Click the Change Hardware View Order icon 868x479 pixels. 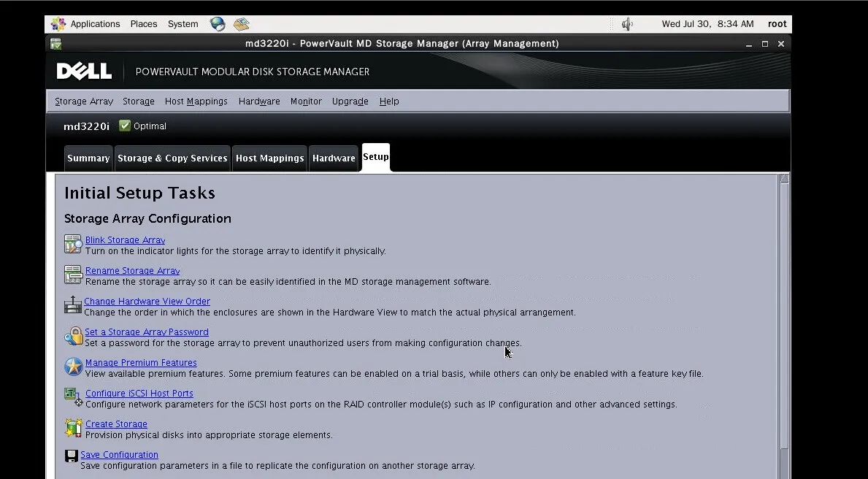pyautogui.click(x=72, y=304)
